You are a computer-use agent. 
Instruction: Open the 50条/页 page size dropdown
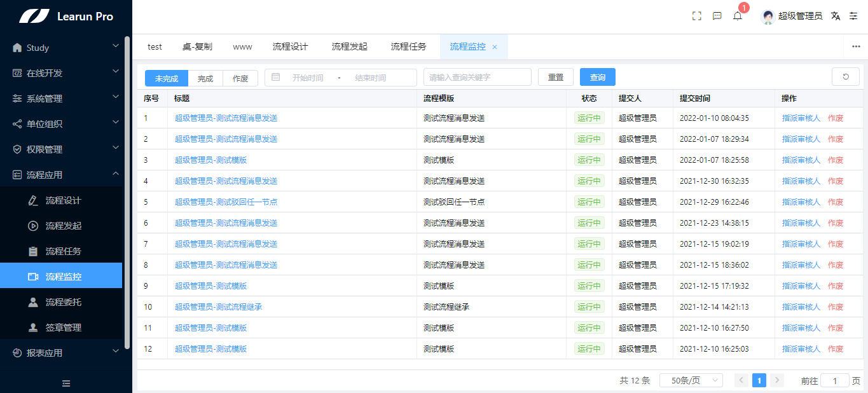691,380
